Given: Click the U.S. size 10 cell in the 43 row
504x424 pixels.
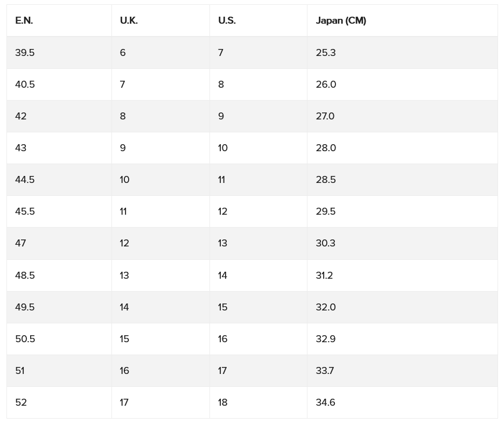Looking at the screenshot, I should tap(258, 148).
